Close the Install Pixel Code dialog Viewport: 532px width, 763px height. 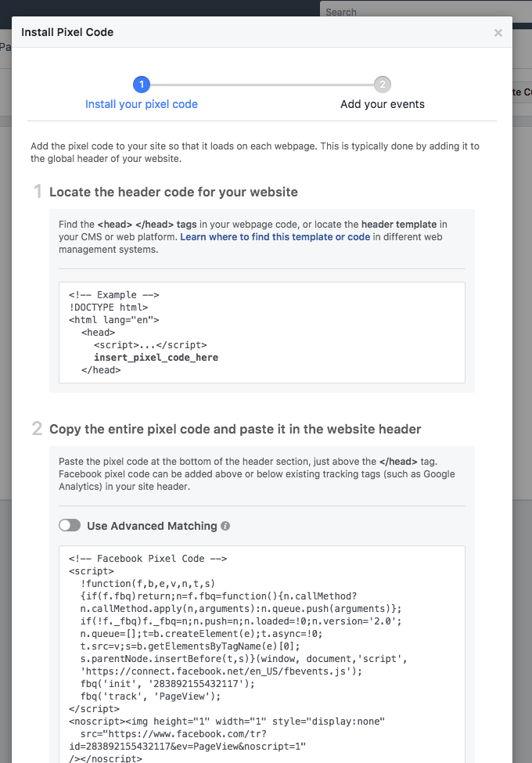(498, 33)
